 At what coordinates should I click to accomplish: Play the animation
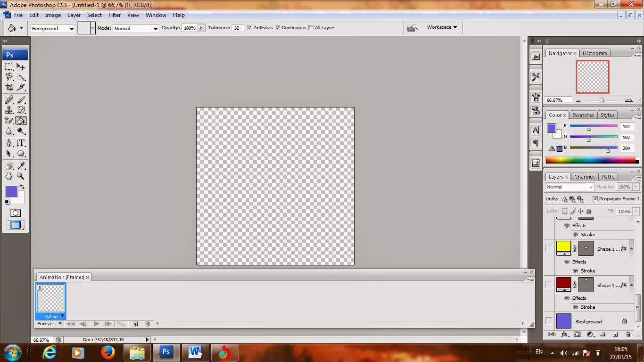[96, 324]
